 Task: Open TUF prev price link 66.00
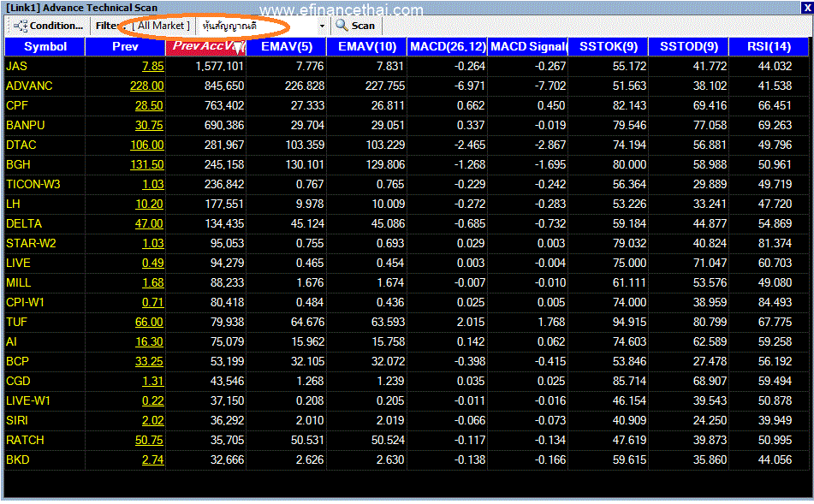(149, 323)
